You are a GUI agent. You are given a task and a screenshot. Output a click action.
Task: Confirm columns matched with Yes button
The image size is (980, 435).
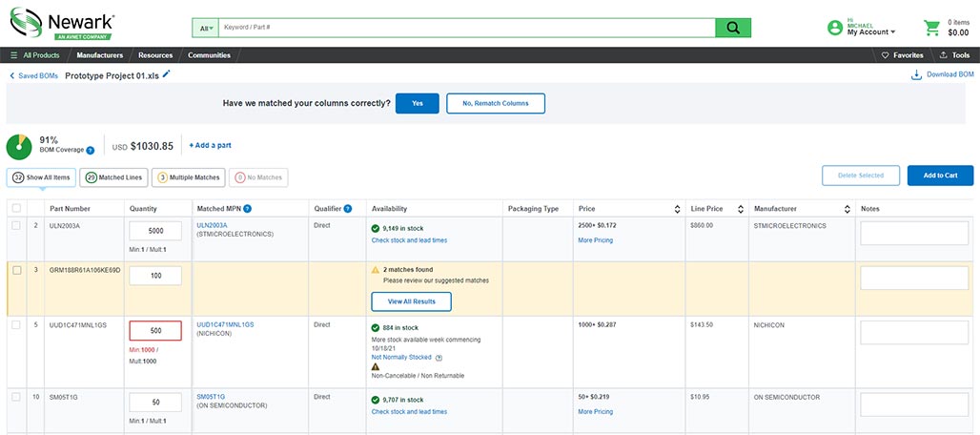pyautogui.click(x=417, y=104)
